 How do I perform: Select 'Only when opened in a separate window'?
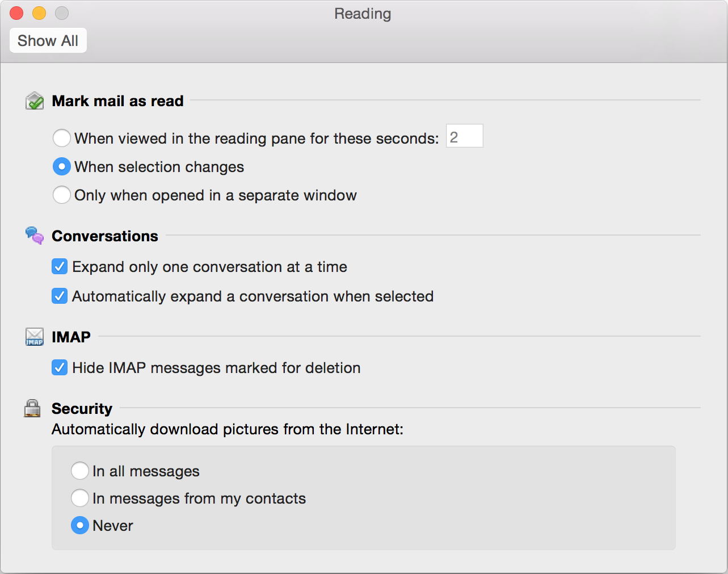62,195
